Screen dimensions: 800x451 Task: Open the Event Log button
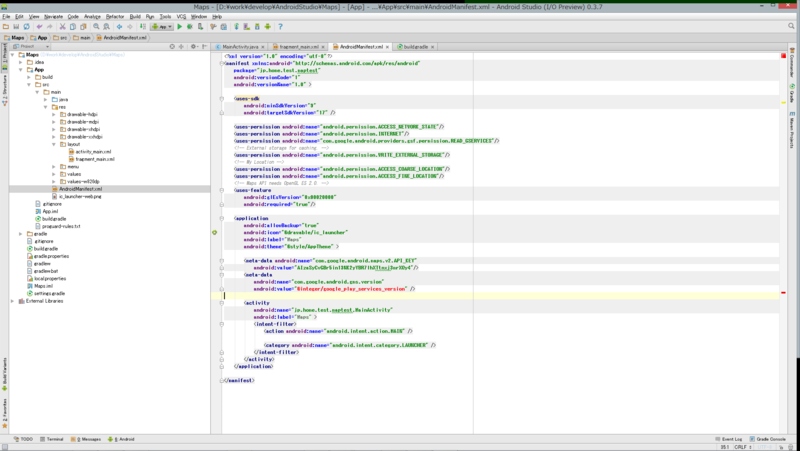click(729, 439)
